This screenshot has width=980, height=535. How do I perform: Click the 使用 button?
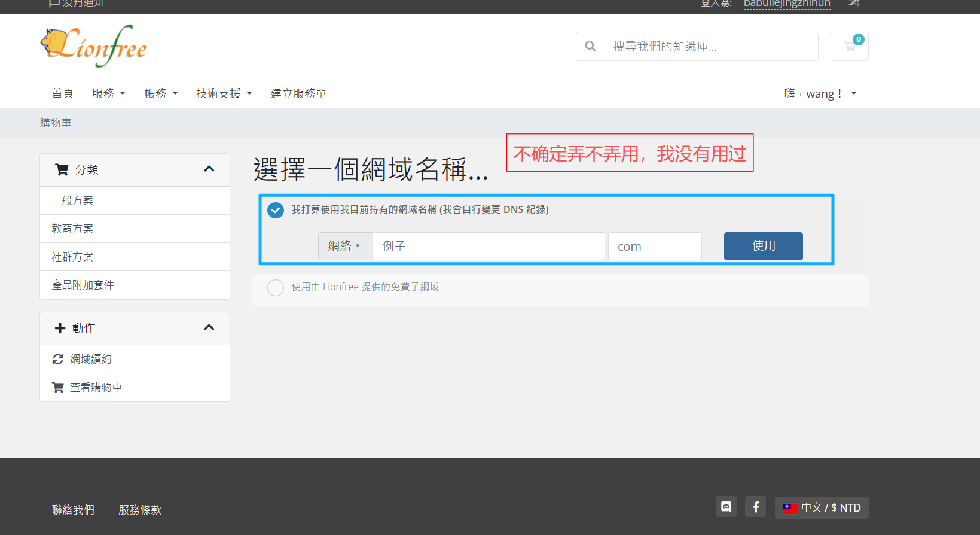coord(764,246)
